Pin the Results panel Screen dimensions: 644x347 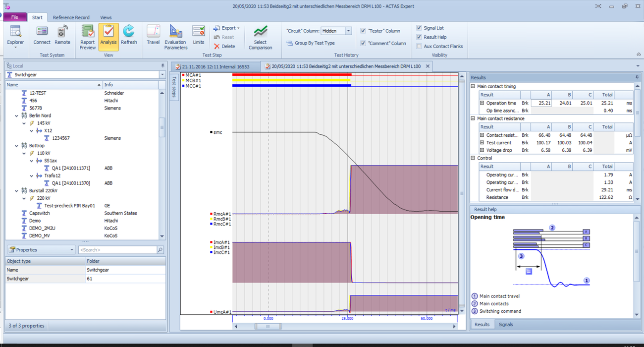pyautogui.click(x=637, y=77)
